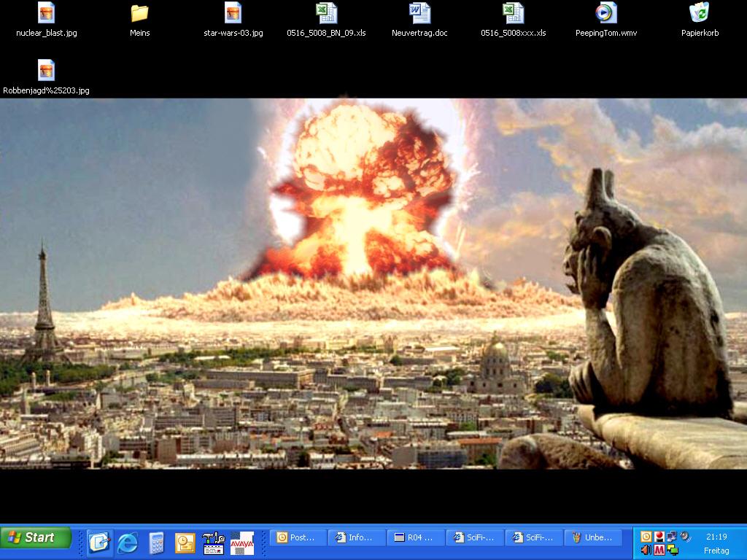
Task: Open the 0516_5008_BN_09.xls spreadsheet
Action: click(x=326, y=13)
